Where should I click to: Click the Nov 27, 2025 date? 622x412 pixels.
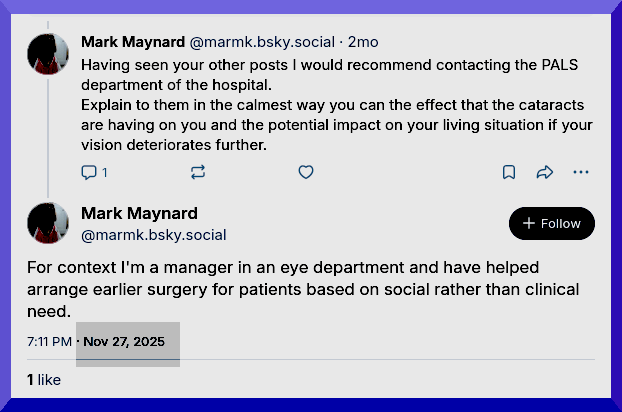coord(124,341)
